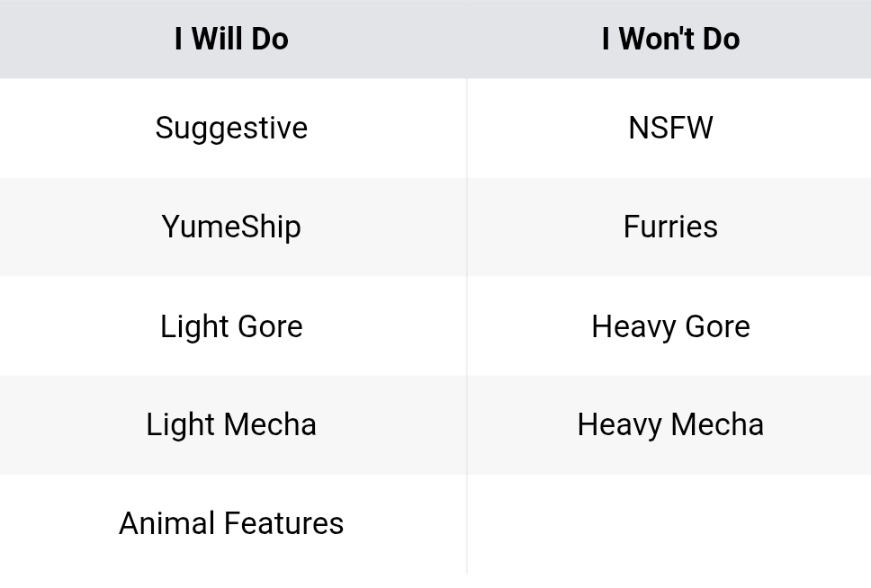The width and height of the screenshot is (871, 588).
Task: Click the word 'Animal' in last row
Action: [x=167, y=523]
